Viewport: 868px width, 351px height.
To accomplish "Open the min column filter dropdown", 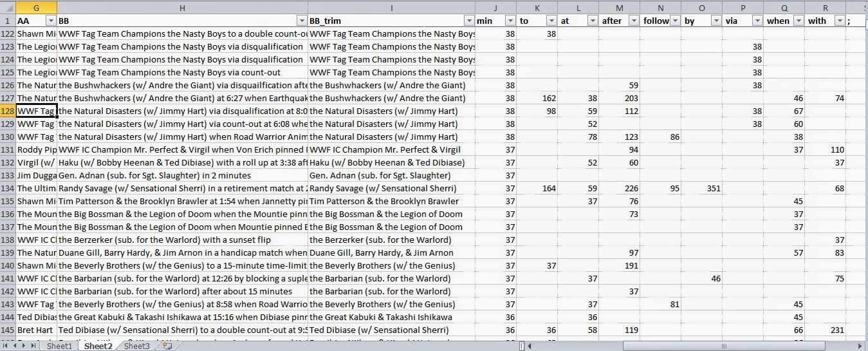I will pos(510,21).
